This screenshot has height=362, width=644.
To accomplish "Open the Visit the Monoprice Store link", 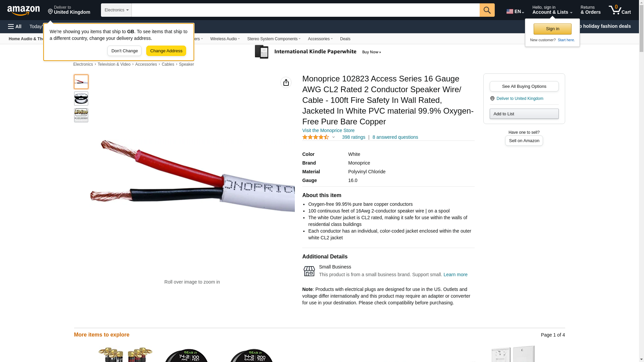I will [328, 130].
